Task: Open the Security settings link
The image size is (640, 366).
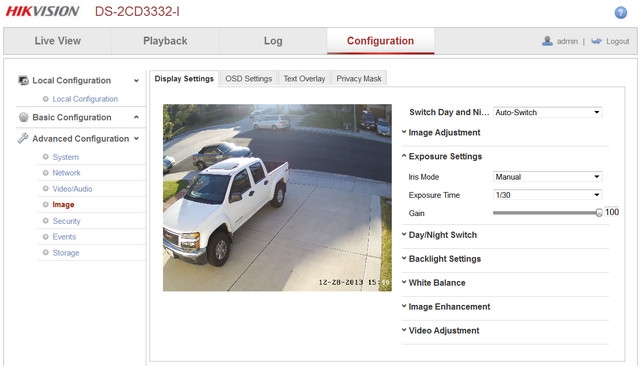Action: click(x=66, y=221)
